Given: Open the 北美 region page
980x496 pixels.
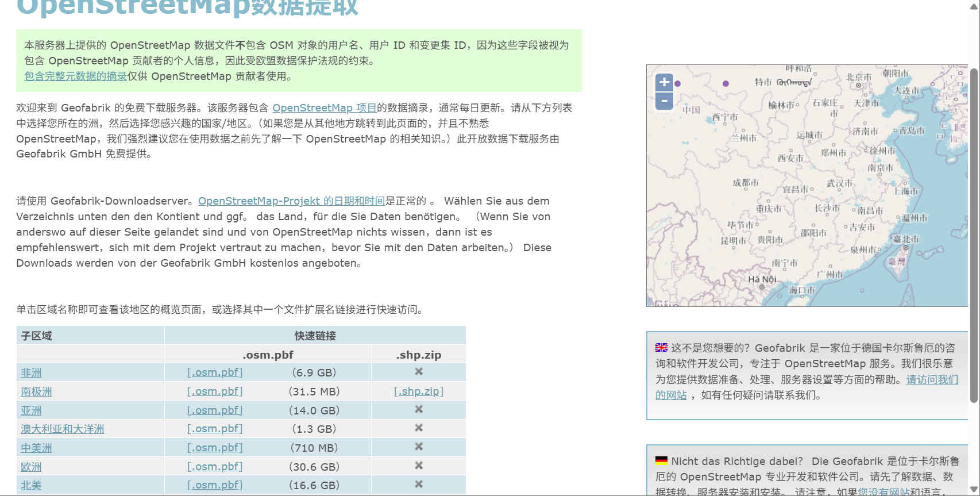Looking at the screenshot, I should click(31, 486).
